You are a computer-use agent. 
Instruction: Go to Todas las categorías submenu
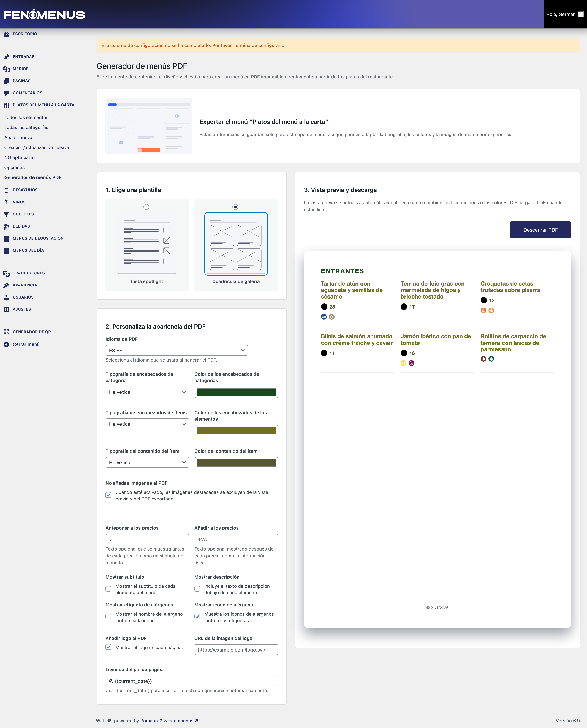pyautogui.click(x=26, y=127)
